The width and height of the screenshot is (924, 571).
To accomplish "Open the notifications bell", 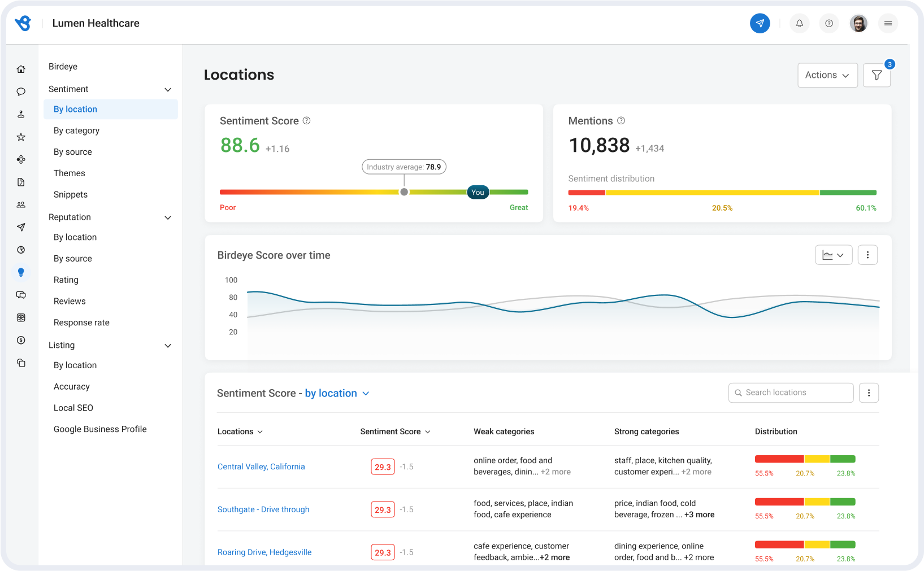I will [799, 23].
